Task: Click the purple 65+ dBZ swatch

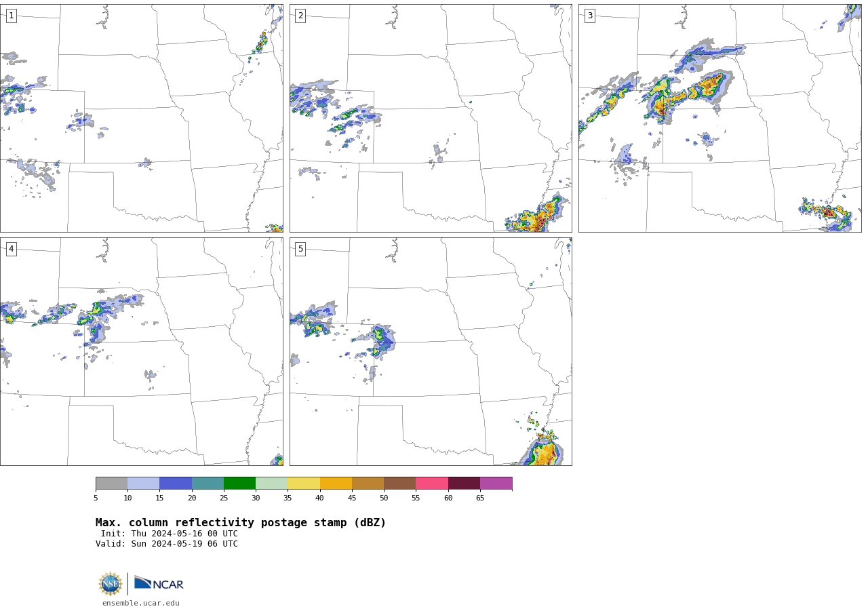Action: pyautogui.click(x=496, y=484)
